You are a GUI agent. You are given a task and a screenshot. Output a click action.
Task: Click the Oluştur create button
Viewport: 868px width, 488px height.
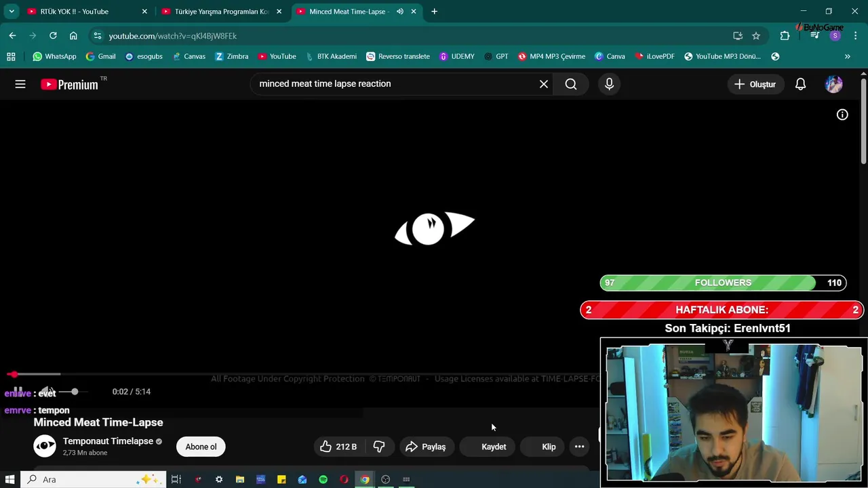pos(755,84)
